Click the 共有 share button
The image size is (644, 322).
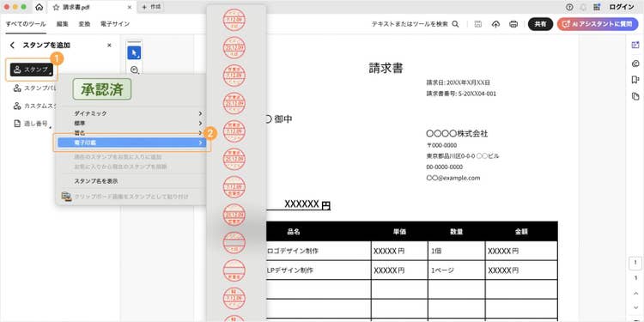pyautogui.click(x=540, y=24)
